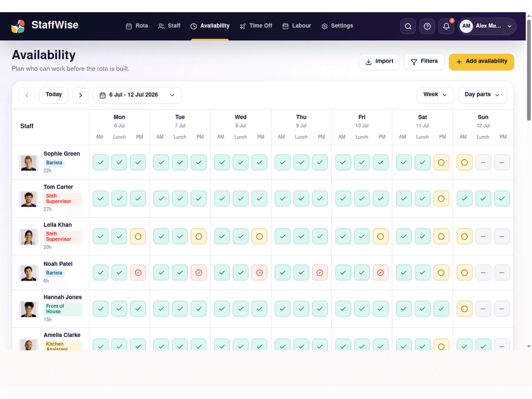Viewport: 532px width, 399px height.
Task: Toggle Sophie Green Monday AM availability
Action: 100,162
